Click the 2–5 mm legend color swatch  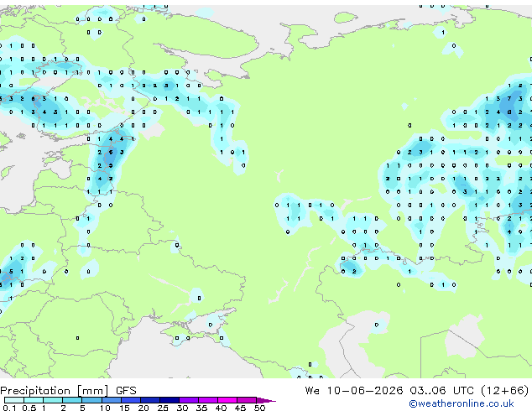coord(72,400)
